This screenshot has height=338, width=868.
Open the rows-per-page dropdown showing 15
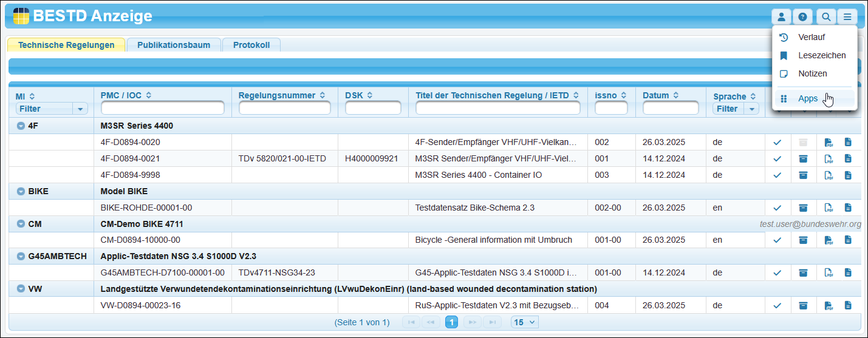(525, 322)
